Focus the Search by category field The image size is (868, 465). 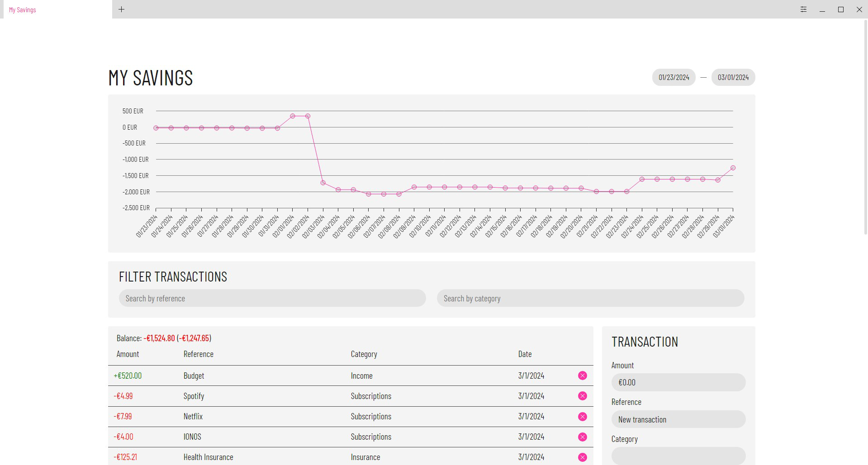click(x=590, y=298)
